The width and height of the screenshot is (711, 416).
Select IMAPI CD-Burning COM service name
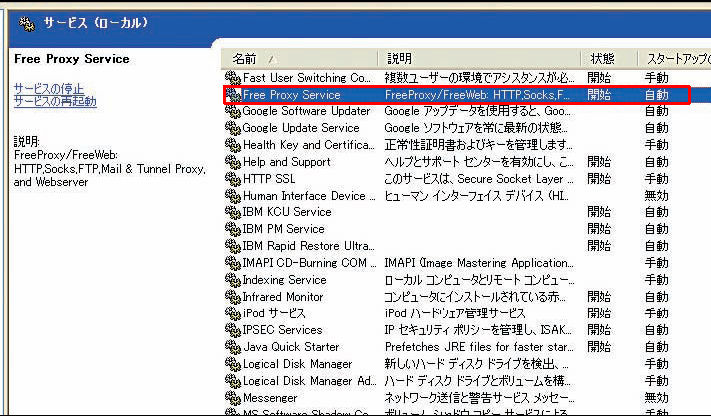tap(309, 263)
